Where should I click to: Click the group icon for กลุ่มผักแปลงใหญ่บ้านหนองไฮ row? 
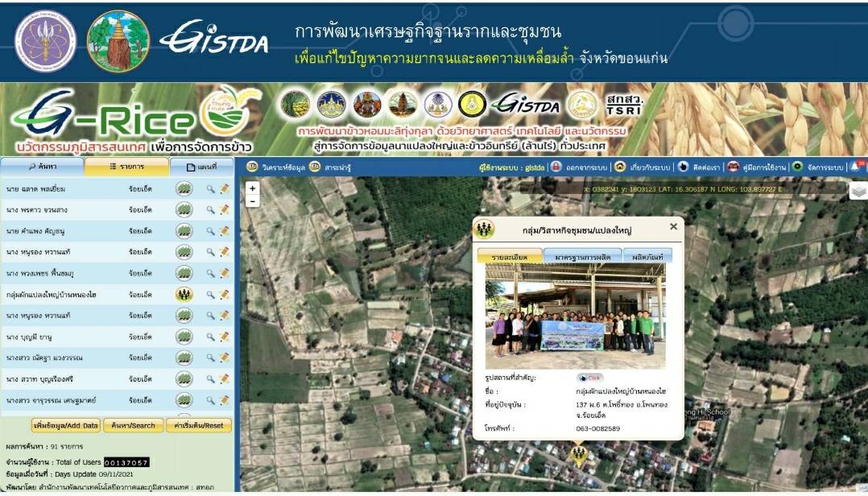point(184,295)
